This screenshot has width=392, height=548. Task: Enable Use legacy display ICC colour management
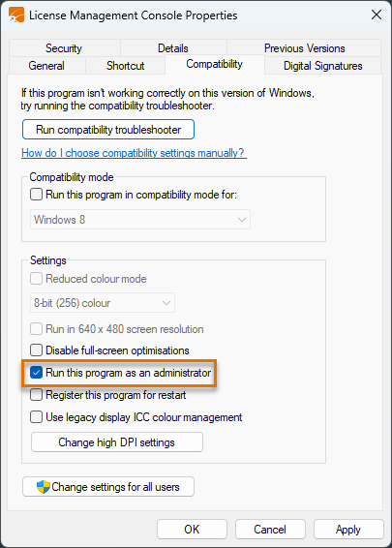pyautogui.click(x=37, y=417)
